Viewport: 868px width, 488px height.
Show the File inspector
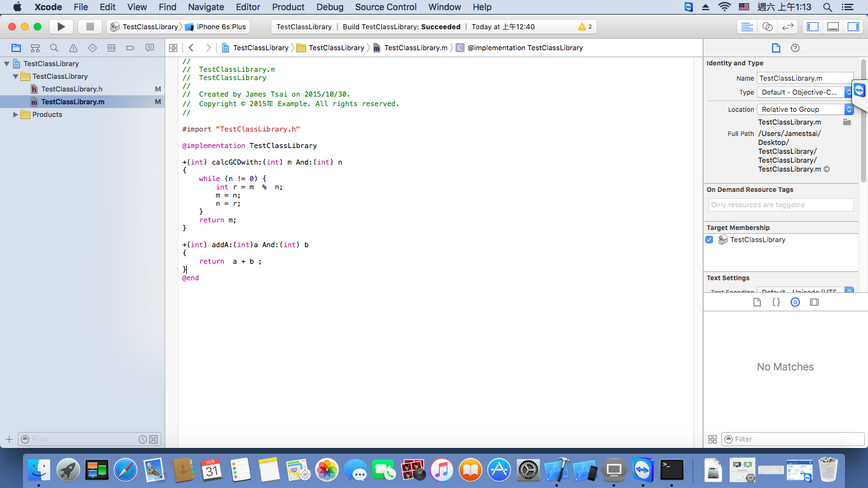pyautogui.click(x=776, y=48)
